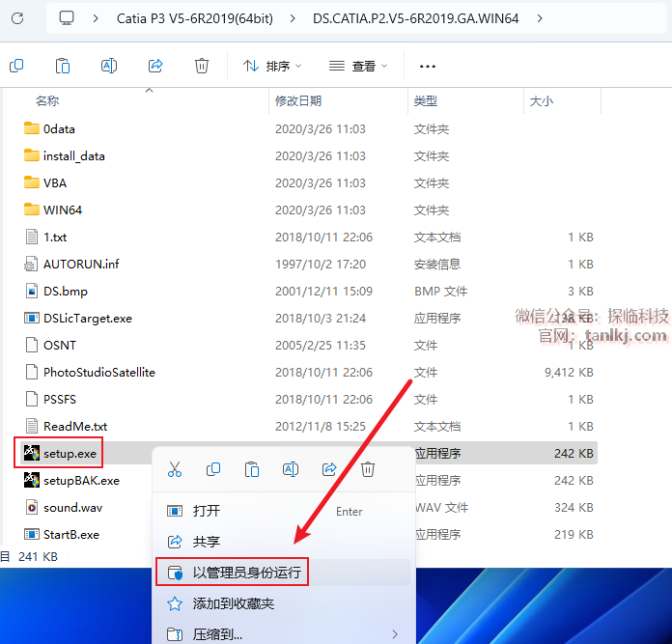Click the install_data folder icon
The image size is (672, 644).
tap(31, 155)
